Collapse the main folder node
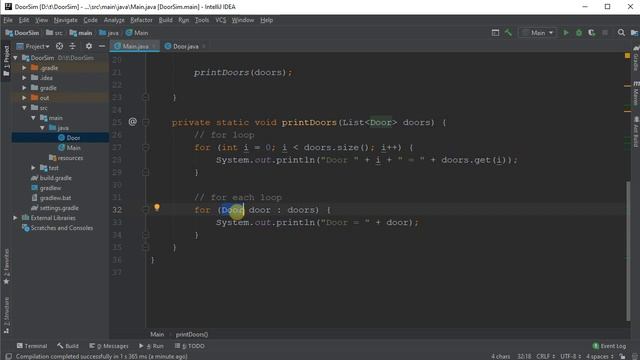This screenshot has width=640, height=360. (33, 118)
